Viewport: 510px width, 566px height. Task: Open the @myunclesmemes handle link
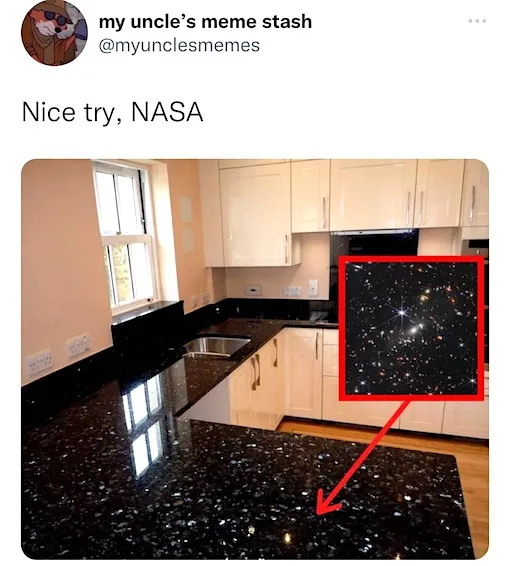tap(179, 46)
